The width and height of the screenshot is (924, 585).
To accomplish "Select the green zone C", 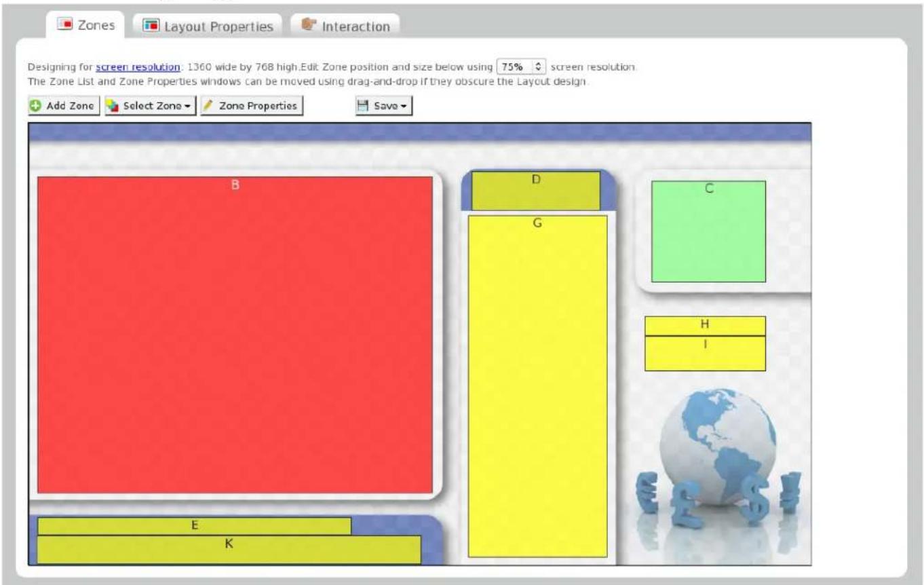I will pyautogui.click(x=708, y=231).
